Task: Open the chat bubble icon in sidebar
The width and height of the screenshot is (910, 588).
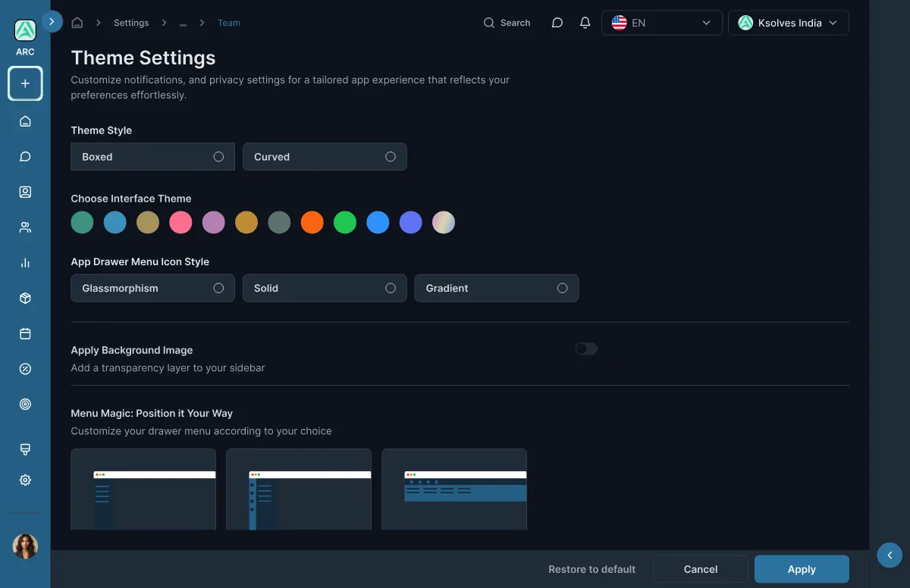Action: [25, 157]
